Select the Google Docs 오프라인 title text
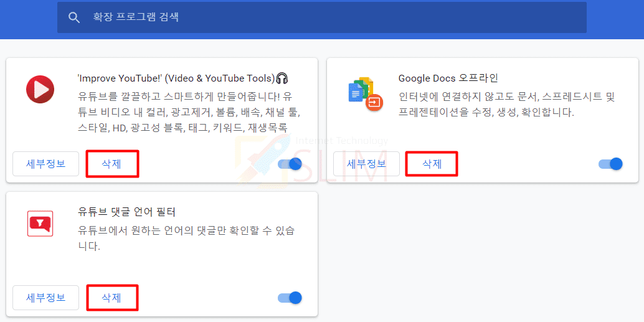 coord(448,78)
